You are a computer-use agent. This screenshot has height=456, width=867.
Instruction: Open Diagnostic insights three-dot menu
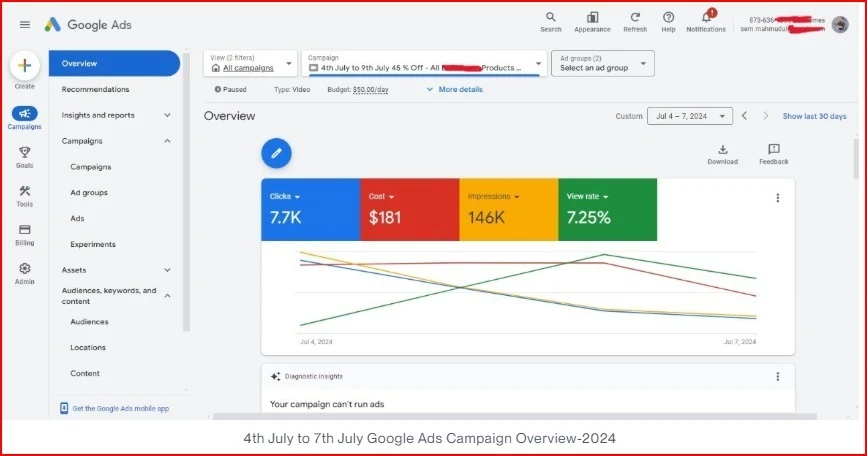[x=777, y=376]
